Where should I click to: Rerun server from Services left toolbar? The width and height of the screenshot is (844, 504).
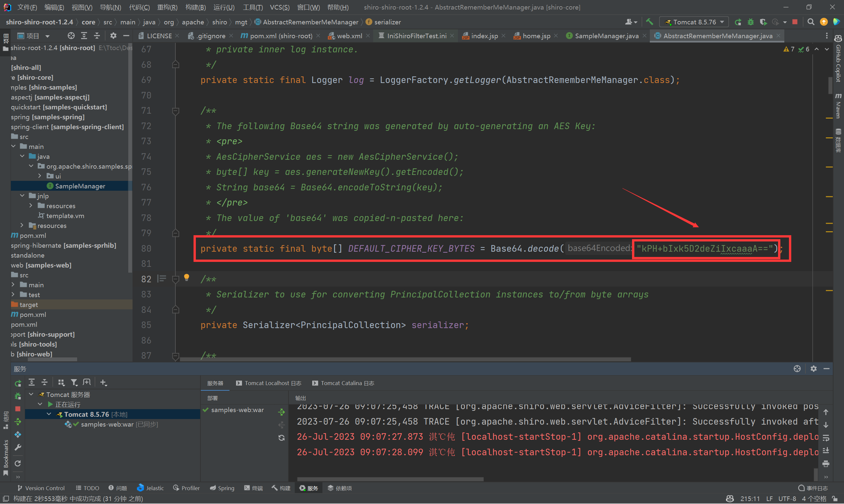18,383
